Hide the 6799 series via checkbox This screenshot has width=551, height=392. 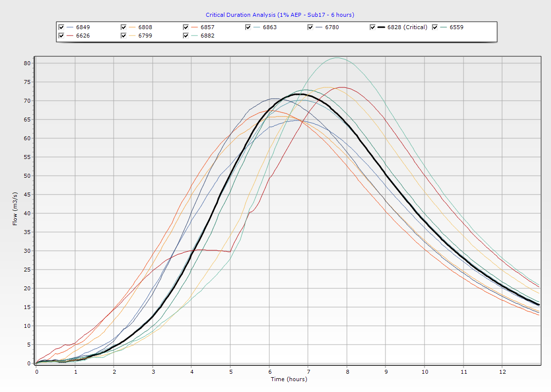(x=124, y=36)
